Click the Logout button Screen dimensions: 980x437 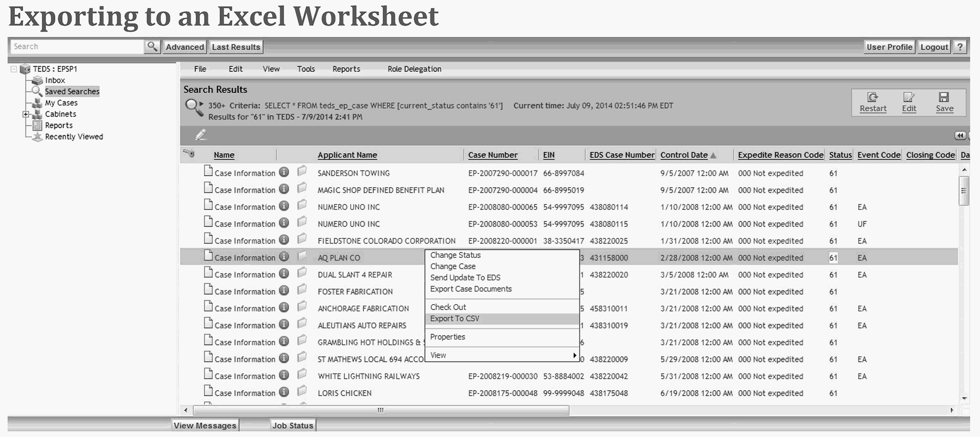click(934, 47)
